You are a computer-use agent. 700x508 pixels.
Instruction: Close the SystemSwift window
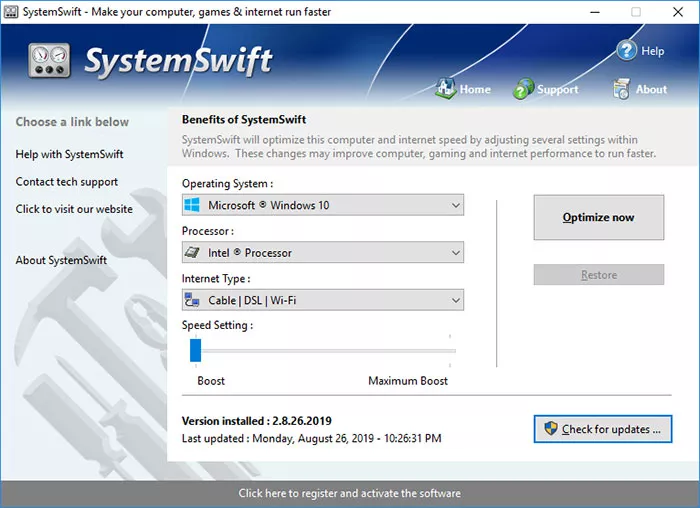coord(678,12)
